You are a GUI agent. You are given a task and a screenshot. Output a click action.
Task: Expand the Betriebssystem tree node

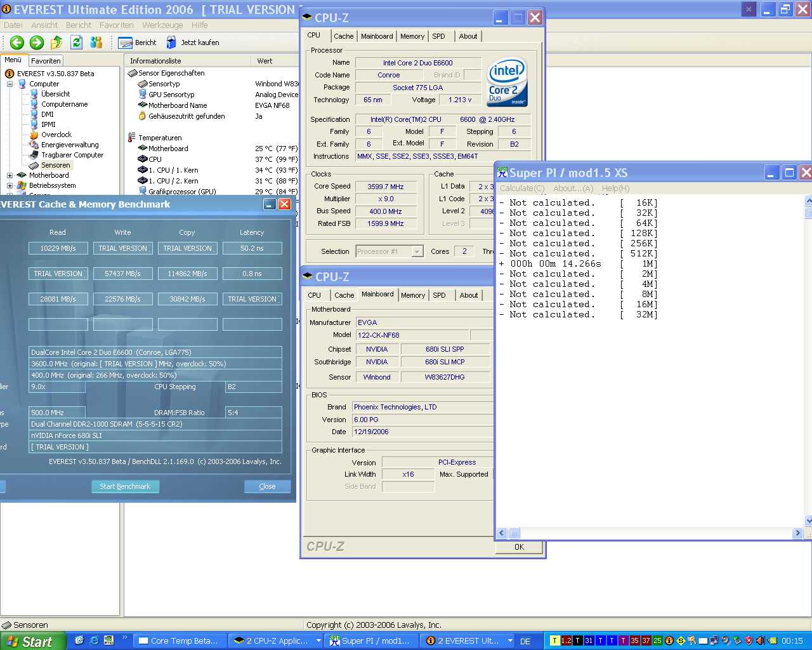(x=10, y=185)
